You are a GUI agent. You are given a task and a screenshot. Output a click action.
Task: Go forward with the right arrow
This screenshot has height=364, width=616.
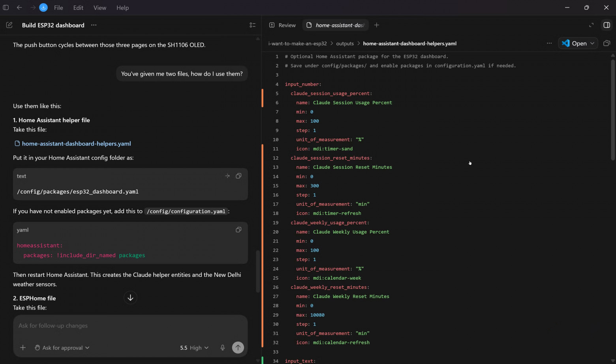click(x=33, y=7)
